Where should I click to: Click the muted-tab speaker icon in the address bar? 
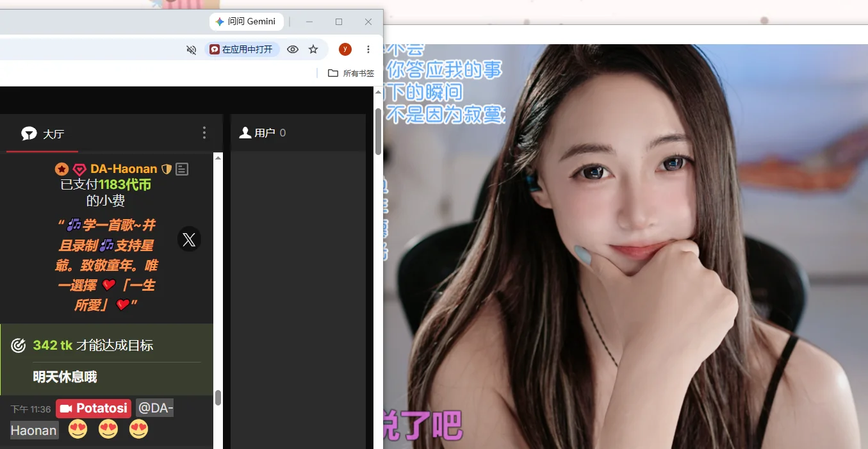(x=191, y=49)
